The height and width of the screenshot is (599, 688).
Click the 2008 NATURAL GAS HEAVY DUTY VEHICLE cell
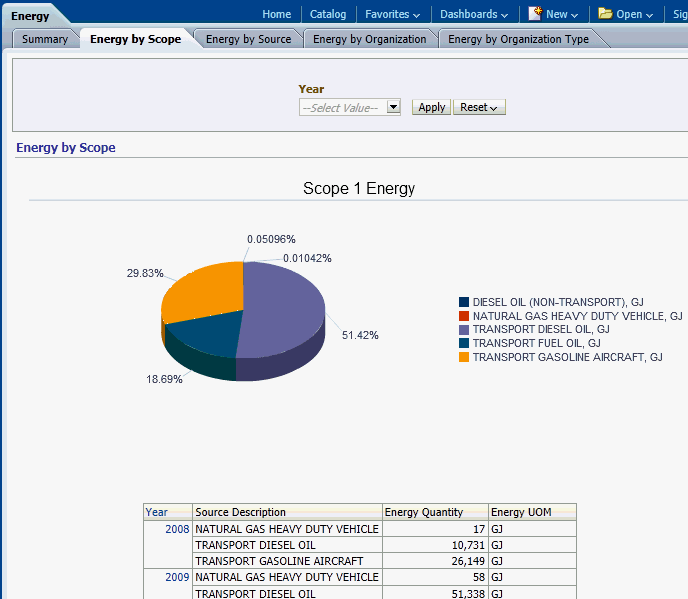(x=287, y=529)
